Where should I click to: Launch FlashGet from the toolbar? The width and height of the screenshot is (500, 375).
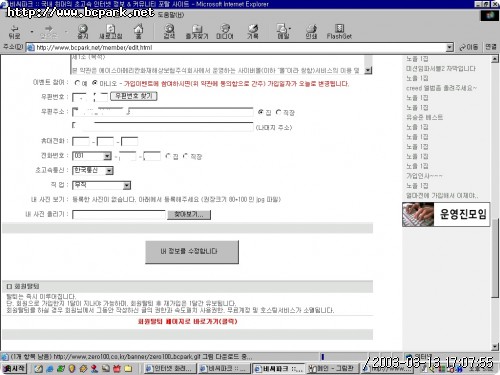pos(339,32)
